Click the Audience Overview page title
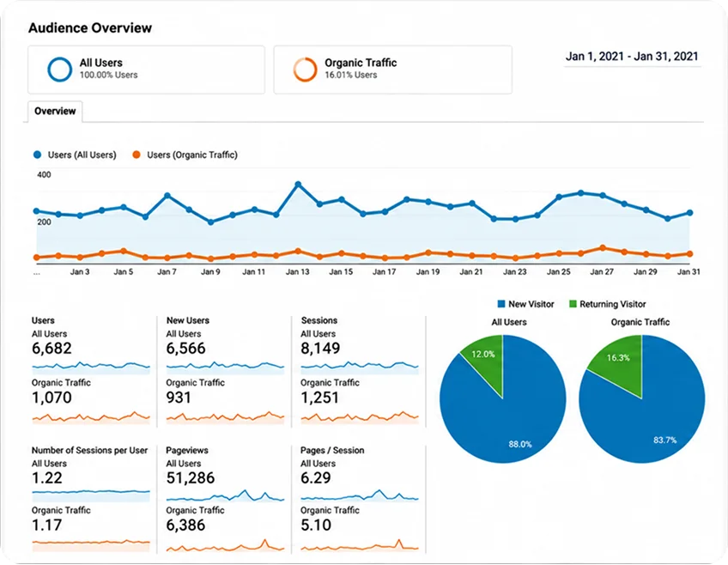 click(90, 27)
